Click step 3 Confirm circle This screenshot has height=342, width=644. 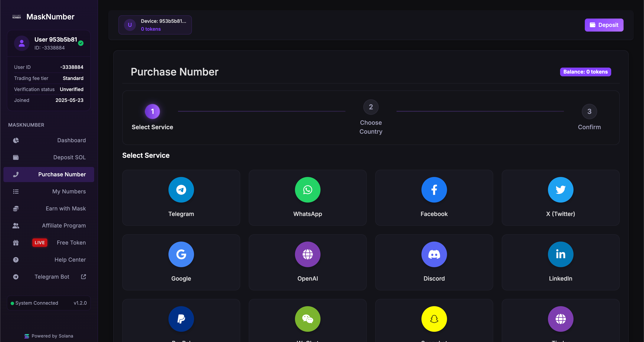pos(589,111)
